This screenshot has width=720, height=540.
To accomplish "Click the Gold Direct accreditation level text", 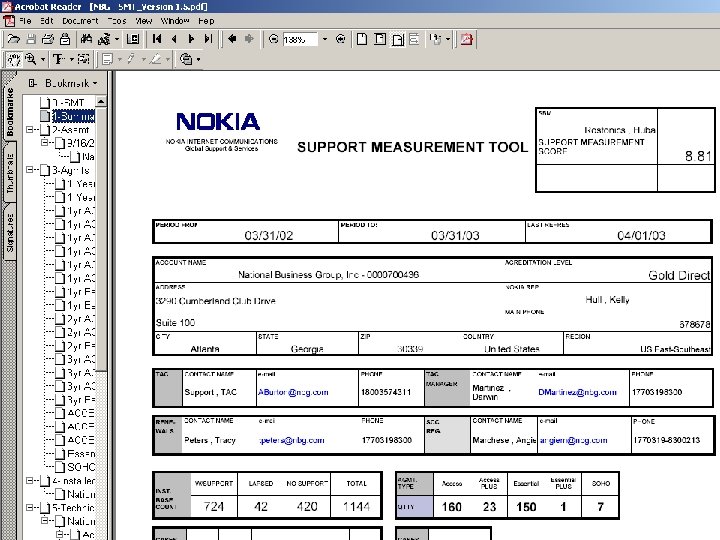I will (x=679, y=275).
